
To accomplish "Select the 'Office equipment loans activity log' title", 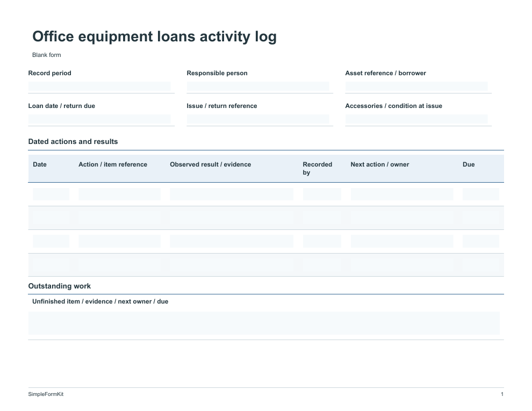I will (x=154, y=37).
